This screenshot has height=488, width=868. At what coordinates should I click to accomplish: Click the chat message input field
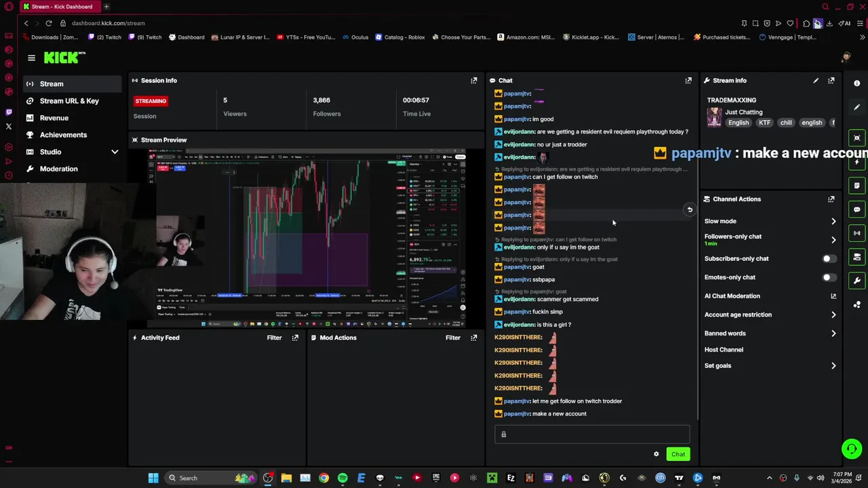coord(592,434)
